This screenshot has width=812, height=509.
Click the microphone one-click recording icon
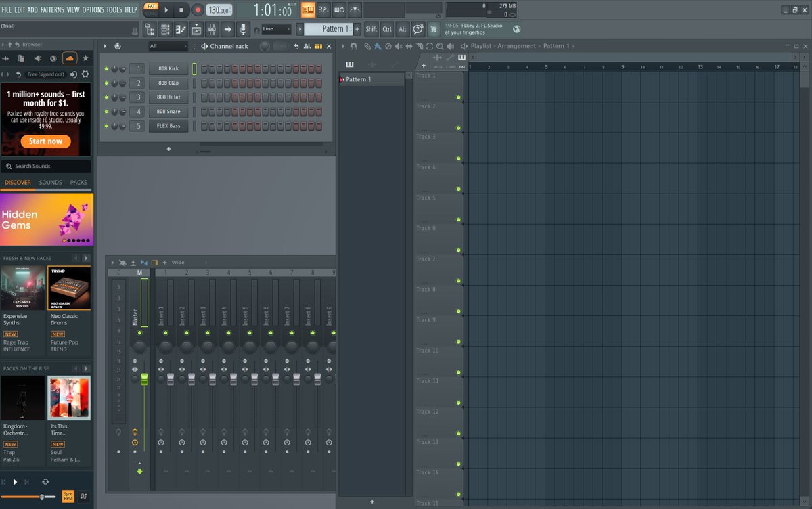(x=244, y=29)
